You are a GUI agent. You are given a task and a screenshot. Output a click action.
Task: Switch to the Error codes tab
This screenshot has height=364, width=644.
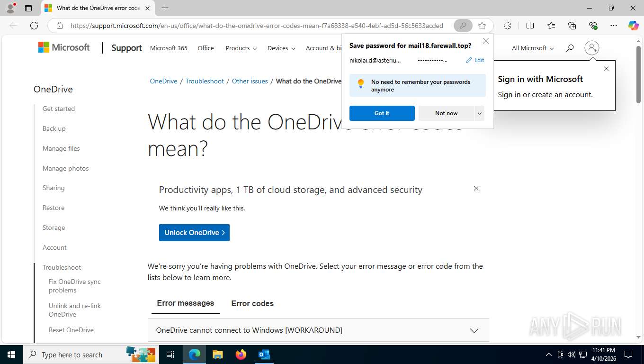tap(252, 303)
